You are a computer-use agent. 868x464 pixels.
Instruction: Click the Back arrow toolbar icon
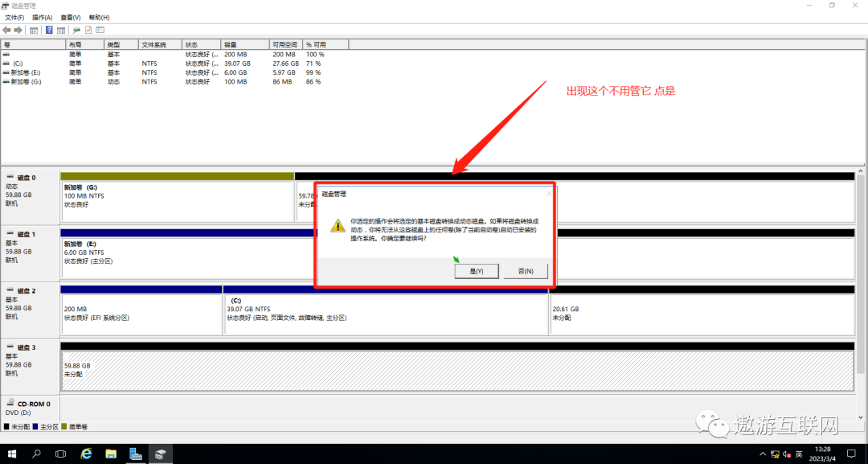click(x=6, y=30)
